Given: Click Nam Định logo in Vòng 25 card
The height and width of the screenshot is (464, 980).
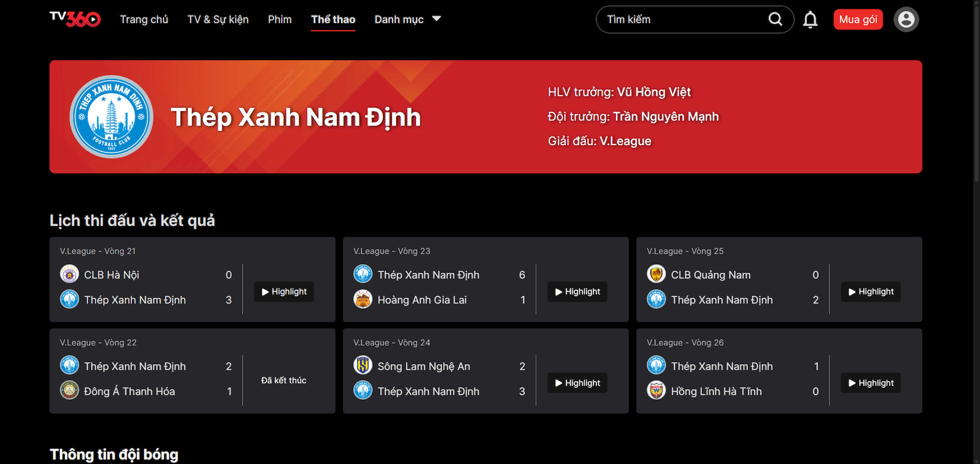Looking at the screenshot, I should [x=656, y=299].
